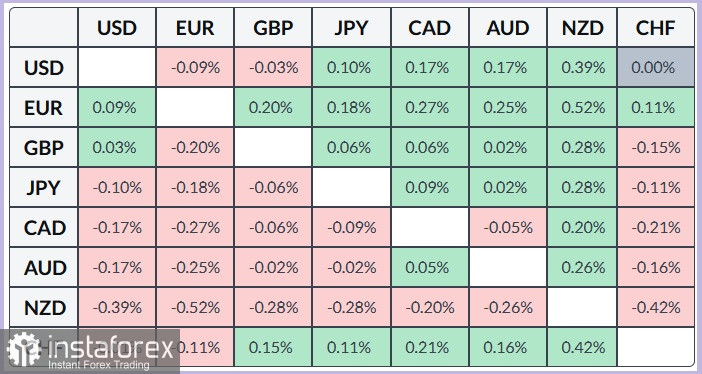The height and width of the screenshot is (374, 702).
Task: Click the -0.52% NZD/EUR cell
Action: pyautogui.click(x=195, y=307)
